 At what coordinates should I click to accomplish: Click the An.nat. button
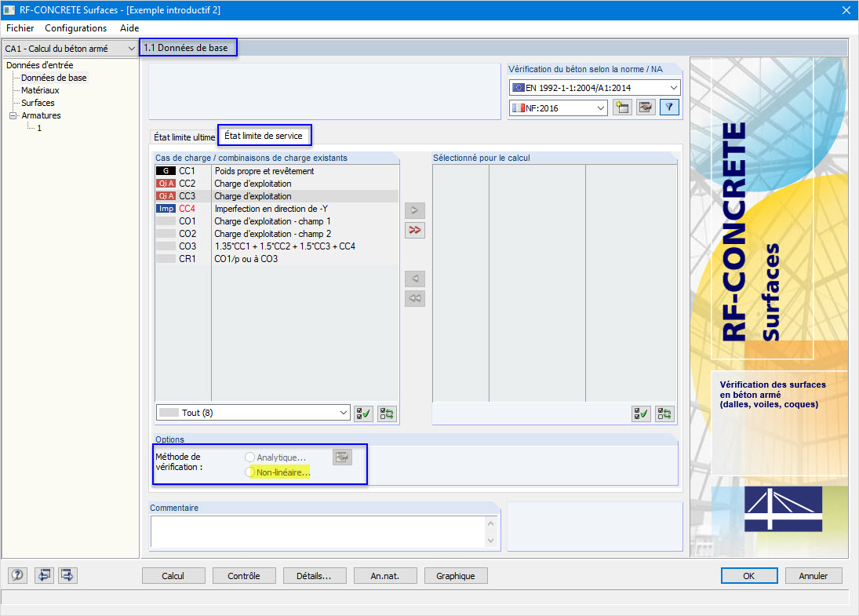pyautogui.click(x=385, y=576)
